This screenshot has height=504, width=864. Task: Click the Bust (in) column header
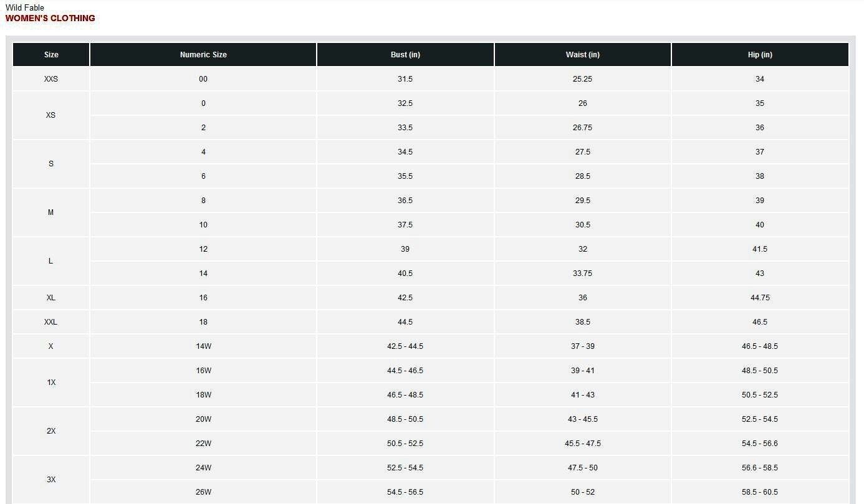tap(405, 55)
